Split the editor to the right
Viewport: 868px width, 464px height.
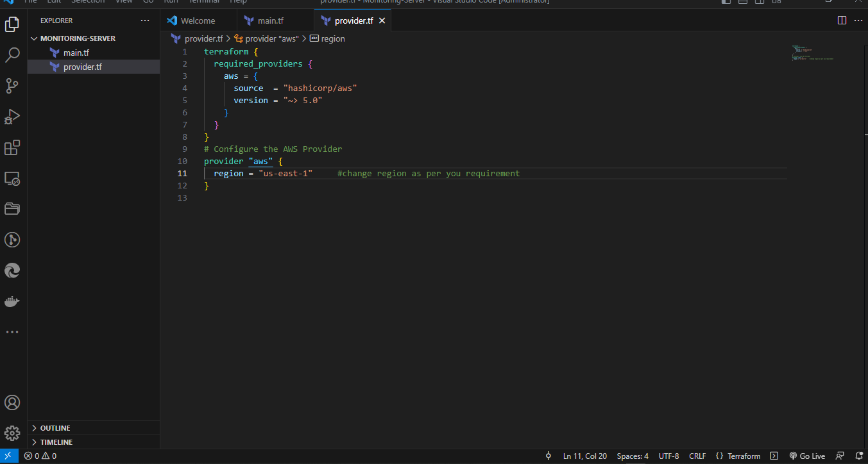tap(842, 21)
